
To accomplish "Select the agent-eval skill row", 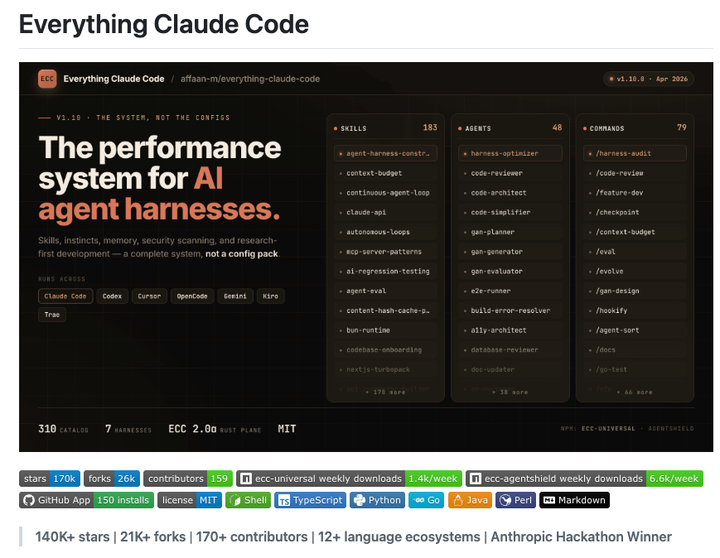I will (x=386, y=291).
